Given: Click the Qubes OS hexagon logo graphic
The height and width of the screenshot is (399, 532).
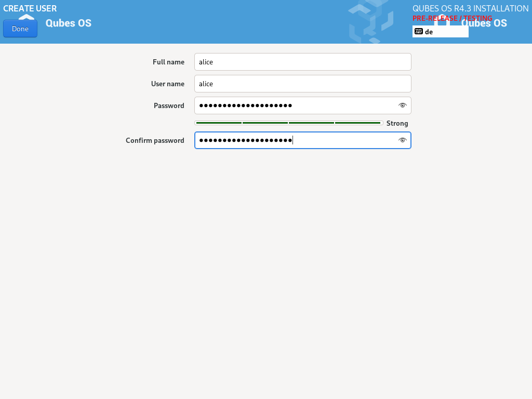Looking at the screenshot, I should [371, 22].
